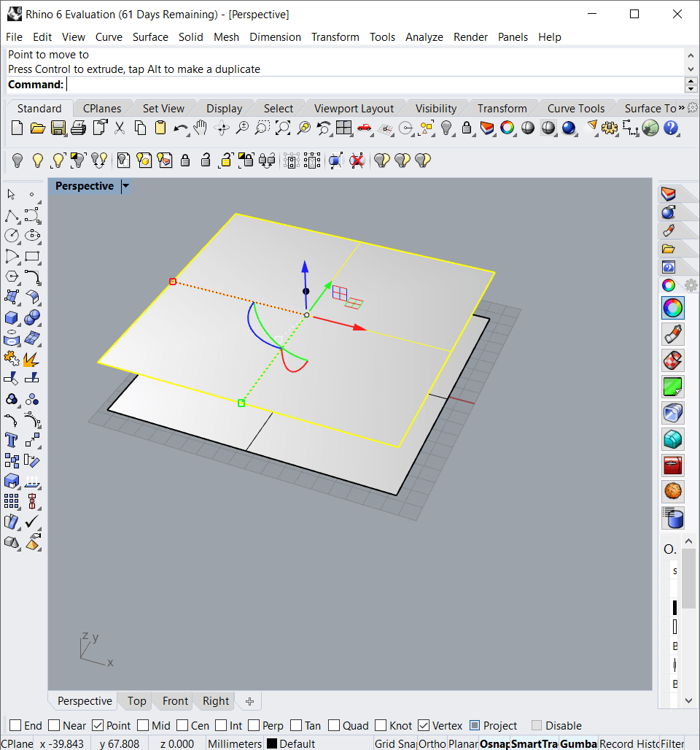Toggle Ortho mode in status bar
Image resolution: width=700 pixels, height=750 pixels.
pyautogui.click(x=432, y=743)
